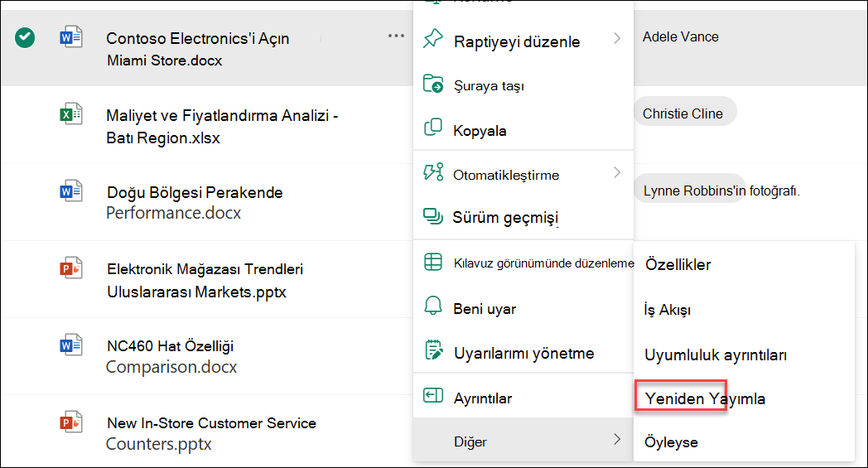Open Maliyet ve Fiyatlandırma Analizi Batı Region.xlsx
868x468 pixels.
pos(222,126)
